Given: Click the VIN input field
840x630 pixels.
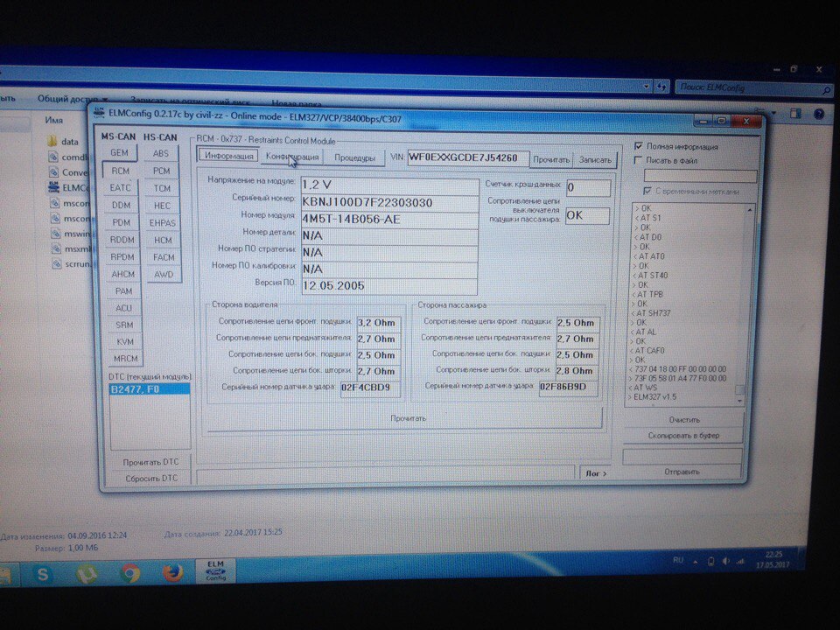Looking at the screenshot, I should click(x=467, y=158).
